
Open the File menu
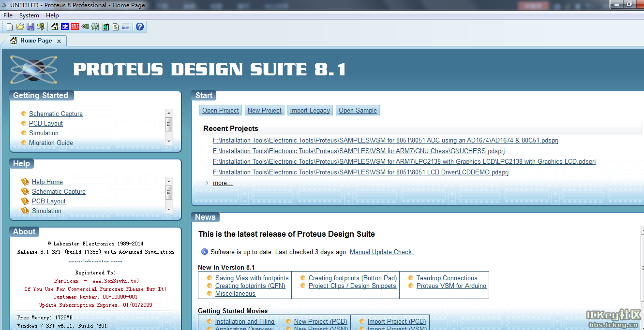point(8,15)
